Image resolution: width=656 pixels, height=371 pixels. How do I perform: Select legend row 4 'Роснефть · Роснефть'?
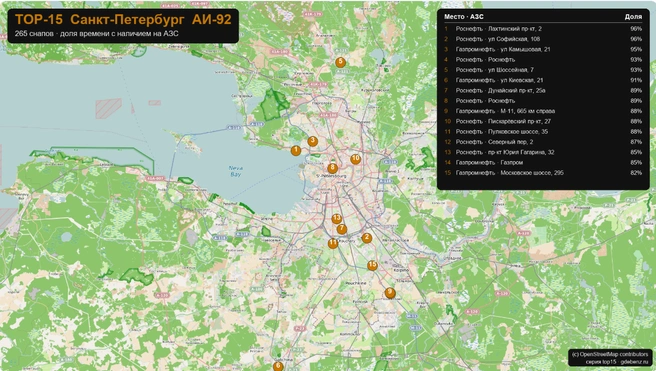coord(543,60)
